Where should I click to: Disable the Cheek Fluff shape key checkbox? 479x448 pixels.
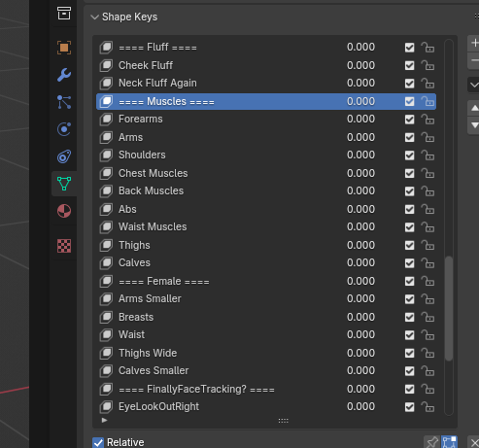coord(409,66)
